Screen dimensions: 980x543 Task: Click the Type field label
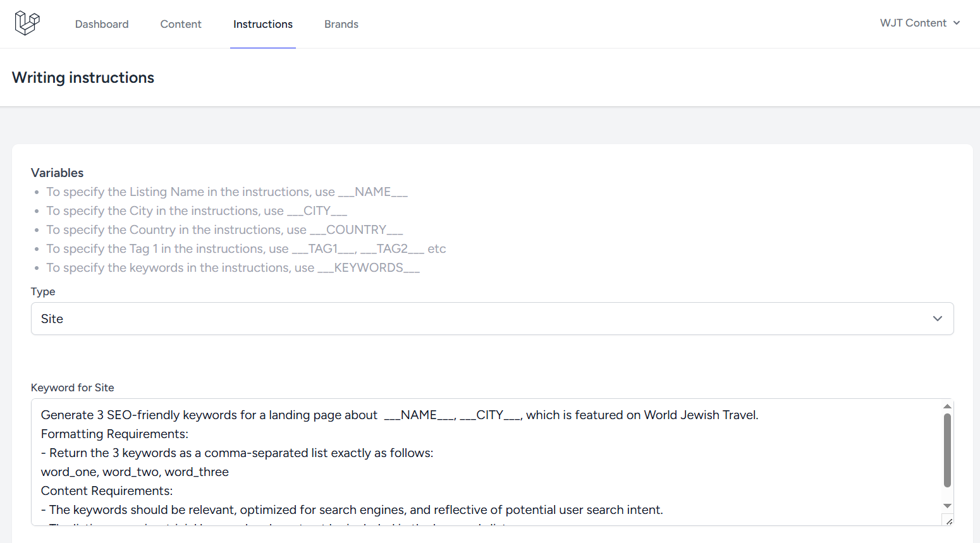[x=43, y=291]
